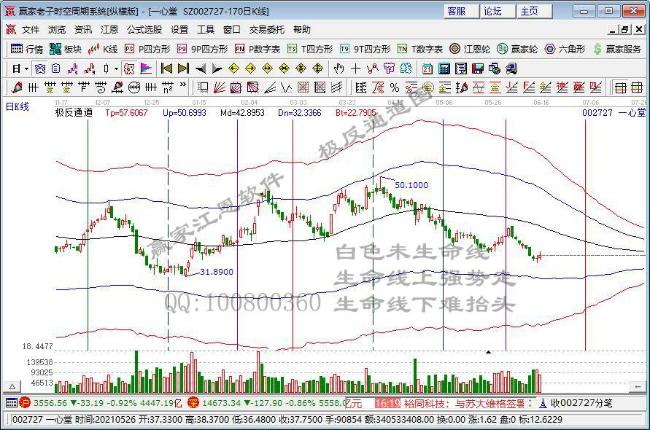This screenshot has height=430, width=650.
Task: Open the 9P四方形 tool
Action: (x=202, y=49)
